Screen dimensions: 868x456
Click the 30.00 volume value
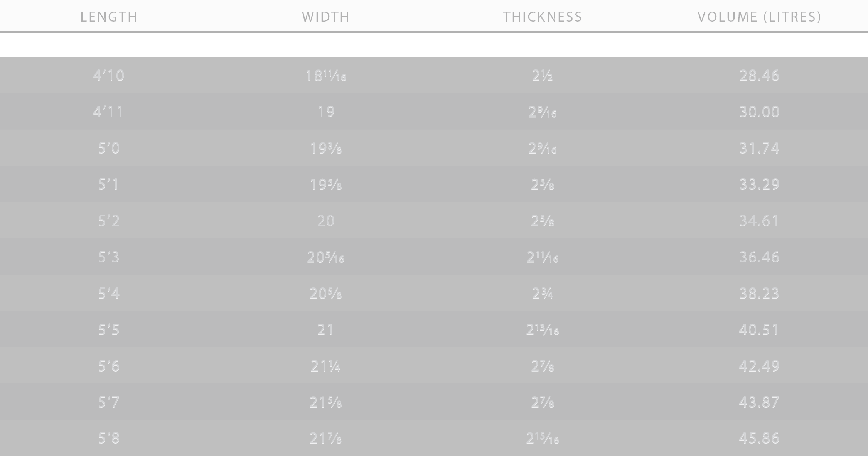click(x=760, y=112)
